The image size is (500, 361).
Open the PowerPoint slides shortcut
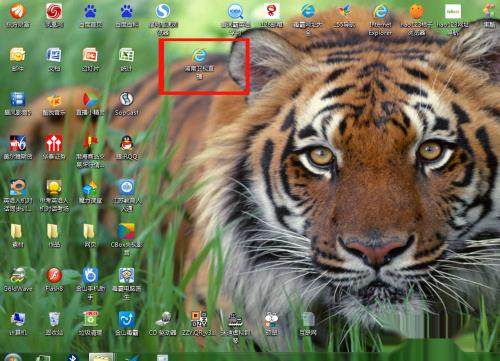pyautogui.click(x=90, y=55)
